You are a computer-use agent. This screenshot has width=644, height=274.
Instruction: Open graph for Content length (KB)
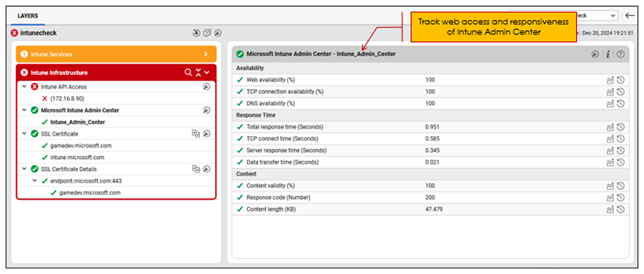tap(610, 210)
